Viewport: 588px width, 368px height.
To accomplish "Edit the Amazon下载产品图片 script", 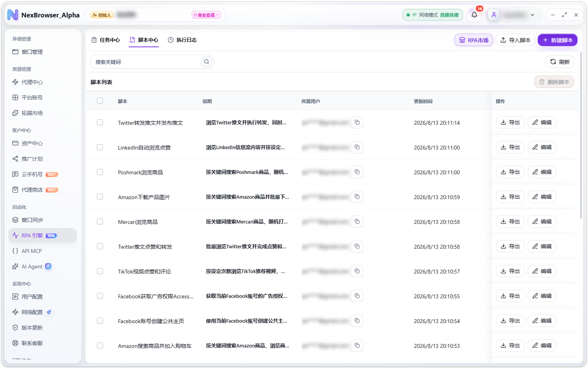I will click(x=542, y=197).
